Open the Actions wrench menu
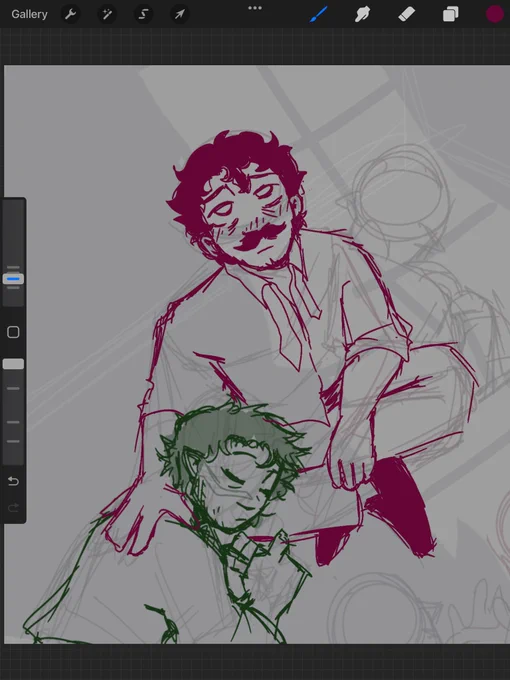The width and height of the screenshot is (510, 680). click(x=71, y=14)
